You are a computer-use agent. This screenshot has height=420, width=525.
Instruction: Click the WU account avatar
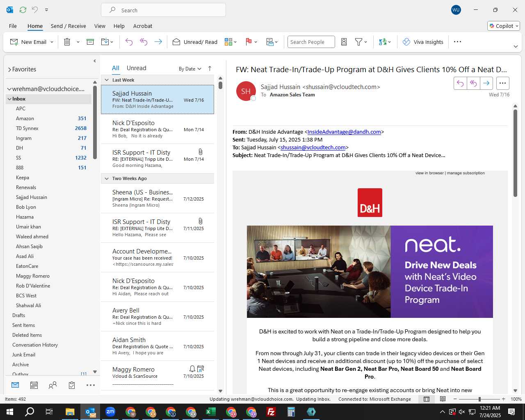click(x=456, y=10)
